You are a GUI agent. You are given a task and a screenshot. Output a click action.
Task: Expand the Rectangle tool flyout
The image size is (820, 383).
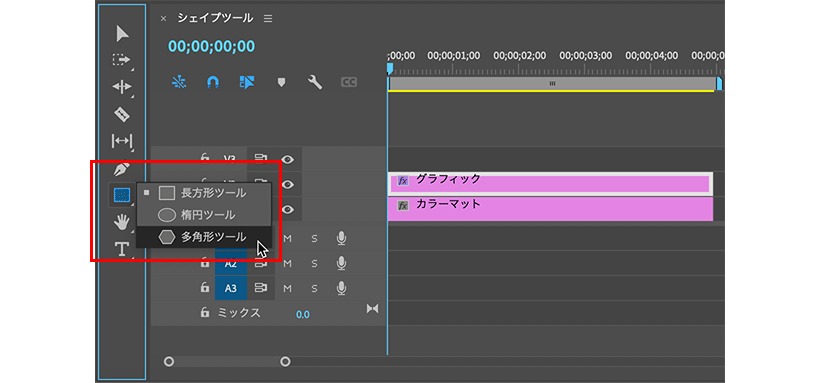tap(121, 195)
